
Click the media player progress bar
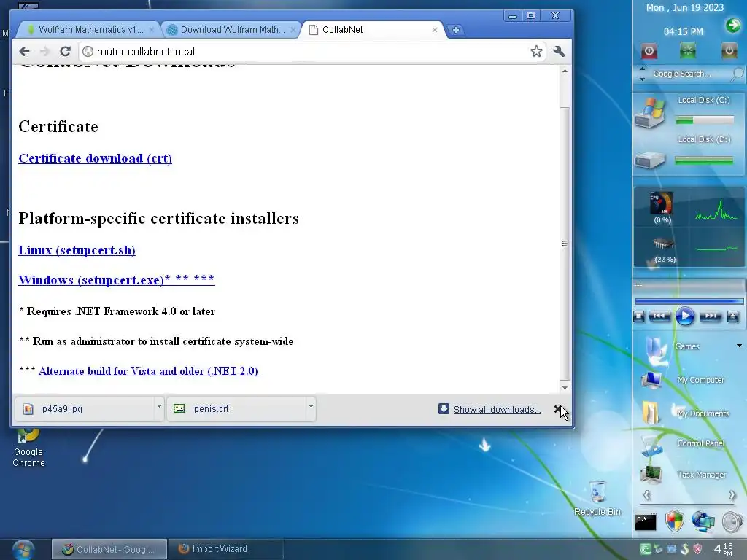(689, 301)
